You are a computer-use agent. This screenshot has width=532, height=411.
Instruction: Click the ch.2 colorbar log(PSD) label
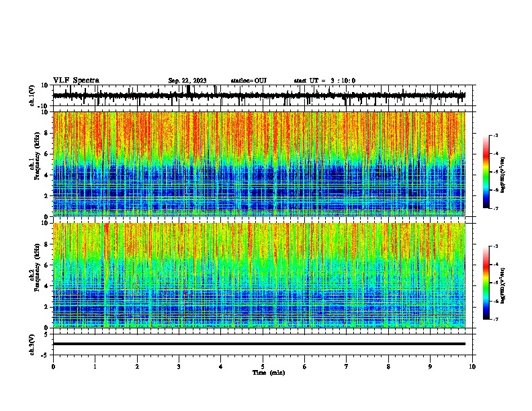[503, 285]
